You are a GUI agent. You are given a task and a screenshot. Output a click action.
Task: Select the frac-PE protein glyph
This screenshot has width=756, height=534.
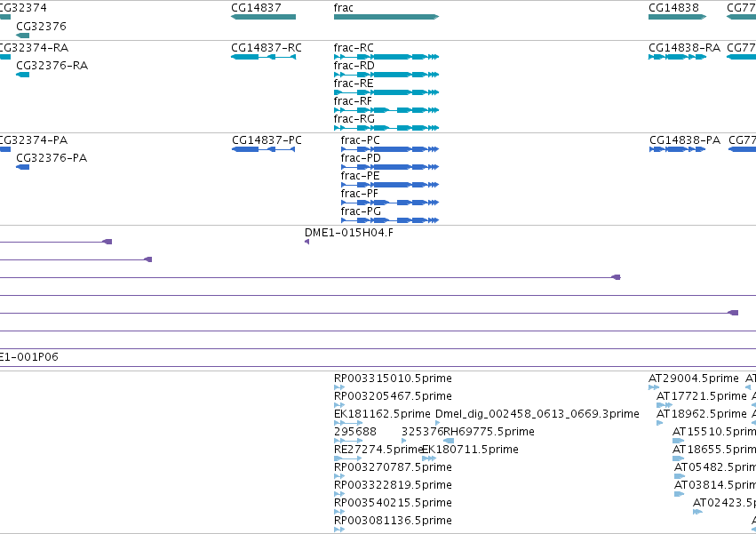[x=390, y=185]
